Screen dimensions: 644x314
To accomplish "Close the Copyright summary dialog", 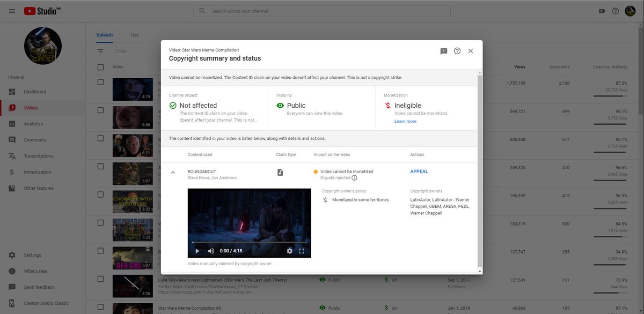I will [471, 51].
